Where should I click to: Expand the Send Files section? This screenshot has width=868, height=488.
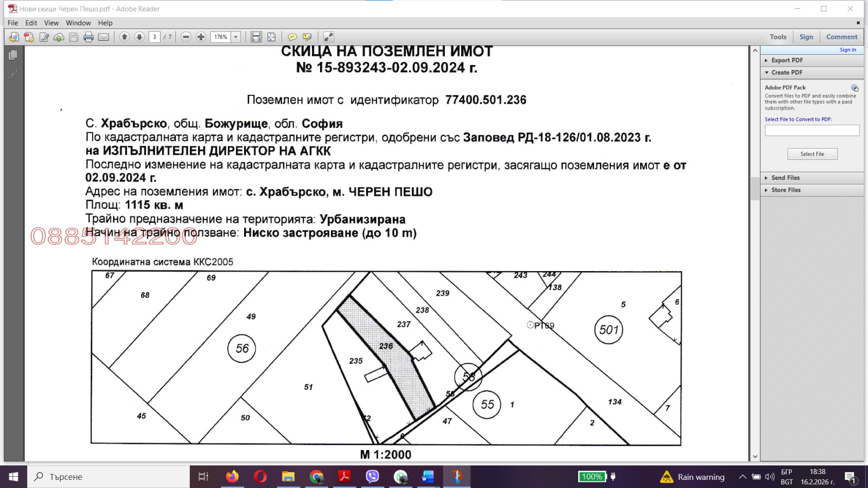(x=785, y=177)
